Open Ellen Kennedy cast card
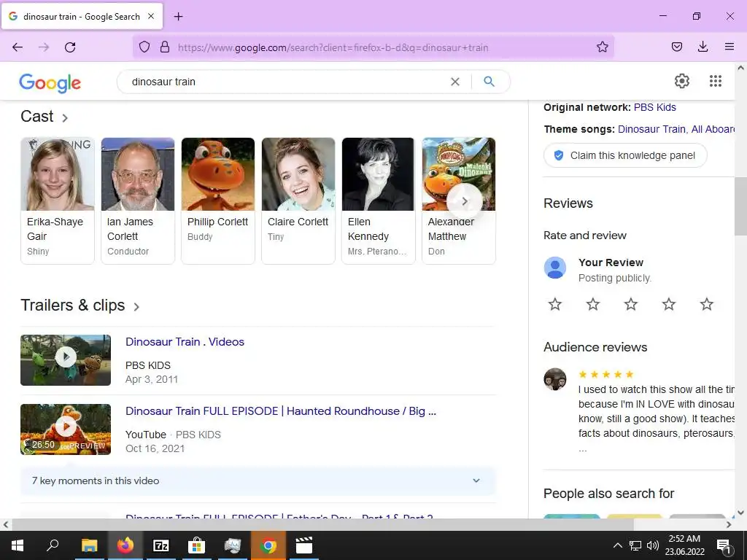 (x=379, y=201)
